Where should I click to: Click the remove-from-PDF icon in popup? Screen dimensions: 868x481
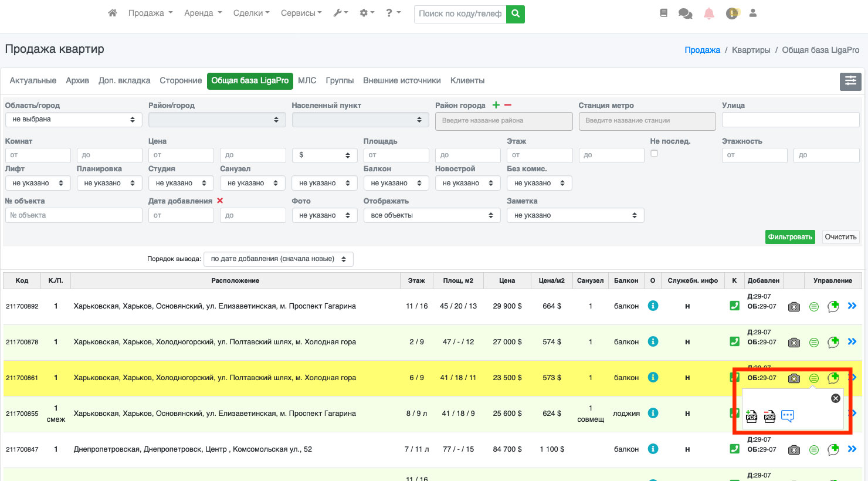[769, 416]
